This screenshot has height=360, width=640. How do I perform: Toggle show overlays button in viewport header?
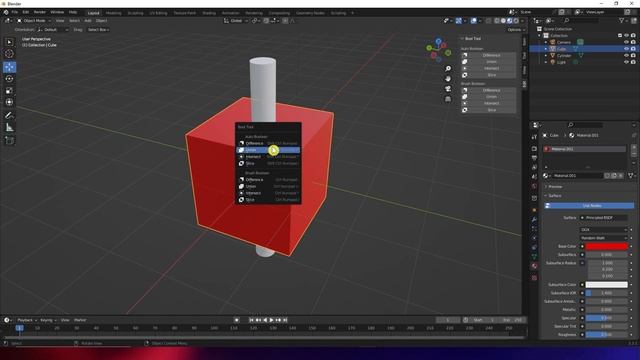pyautogui.click(x=473, y=20)
